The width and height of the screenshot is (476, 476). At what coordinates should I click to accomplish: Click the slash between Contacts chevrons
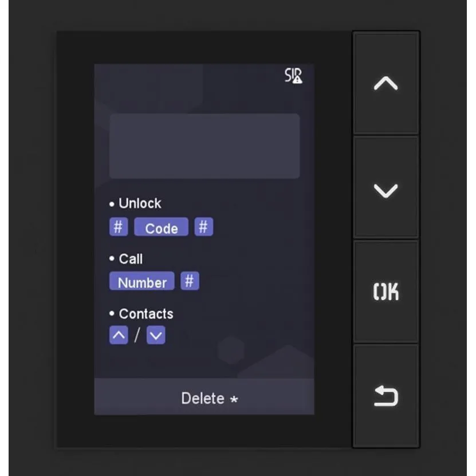tap(137, 335)
